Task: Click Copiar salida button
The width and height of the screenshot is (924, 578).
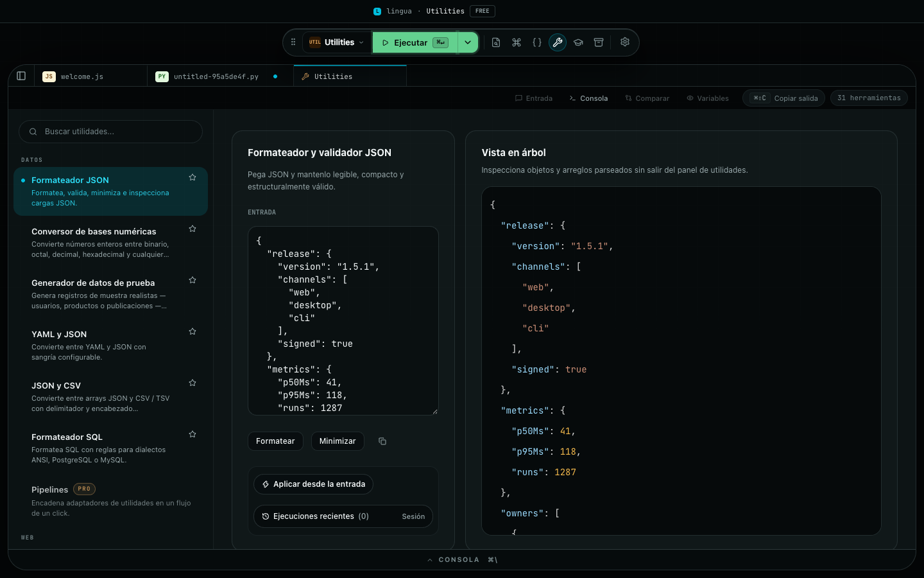Action: click(783, 98)
